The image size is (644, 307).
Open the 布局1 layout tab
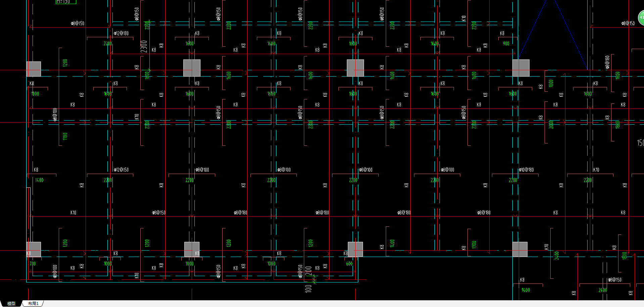click(33, 304)
